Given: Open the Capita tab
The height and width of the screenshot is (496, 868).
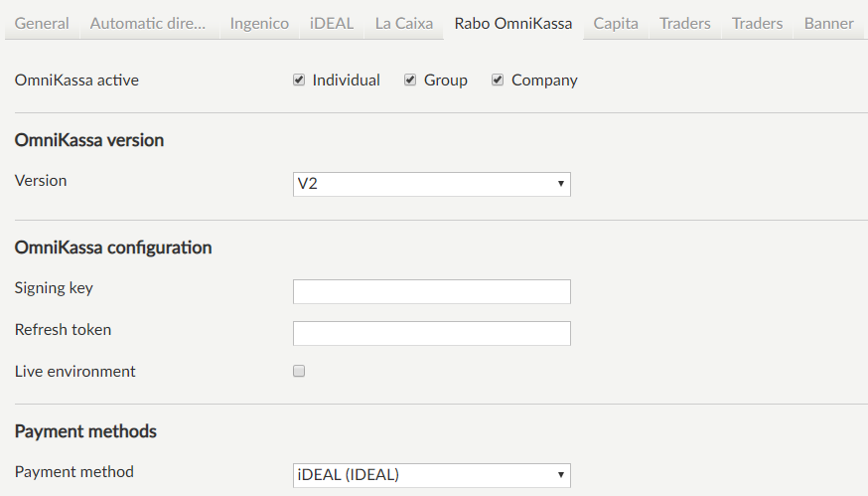Looking at the screenshot, I should 616,23.
